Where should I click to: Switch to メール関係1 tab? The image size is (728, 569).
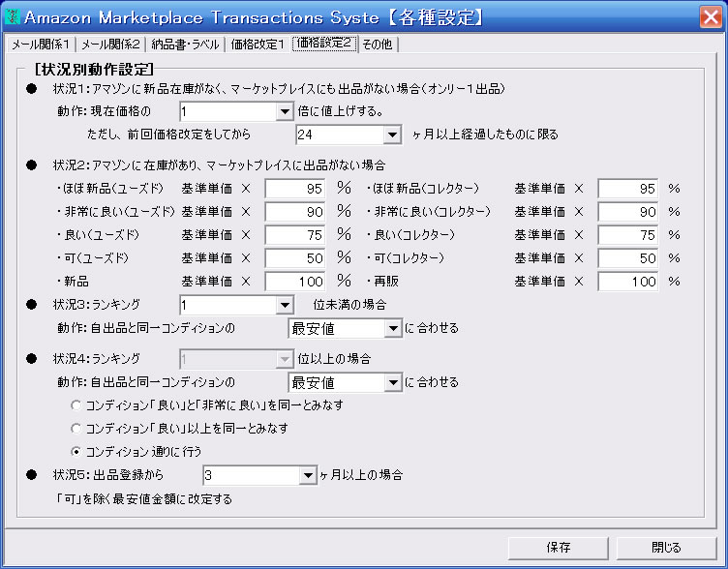click(x=41, y=45)
